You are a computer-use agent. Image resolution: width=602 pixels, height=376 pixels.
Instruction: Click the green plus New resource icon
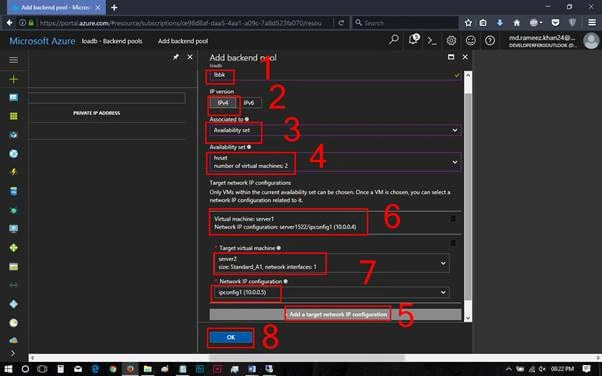pyautogui.click(x=13, y=79)
